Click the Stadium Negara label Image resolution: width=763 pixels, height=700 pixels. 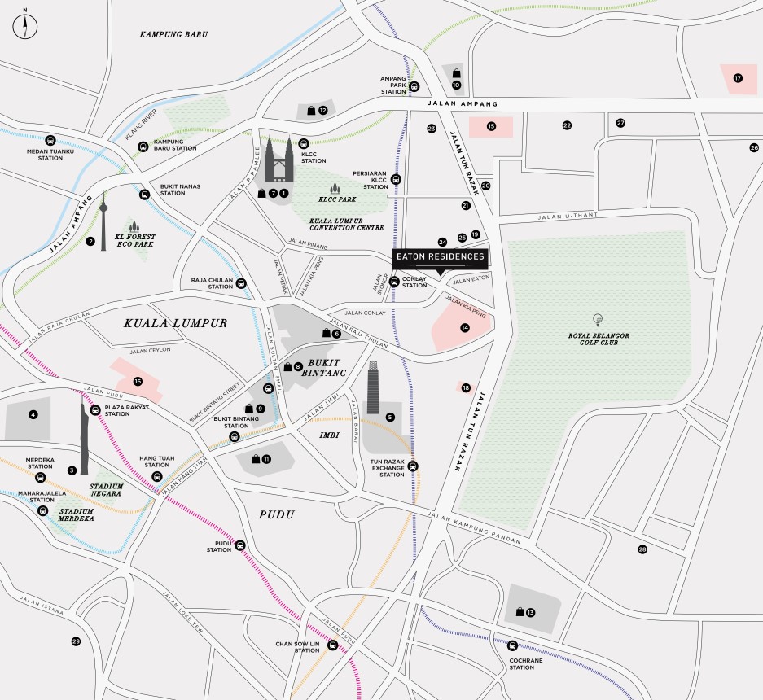click(106, 490)
